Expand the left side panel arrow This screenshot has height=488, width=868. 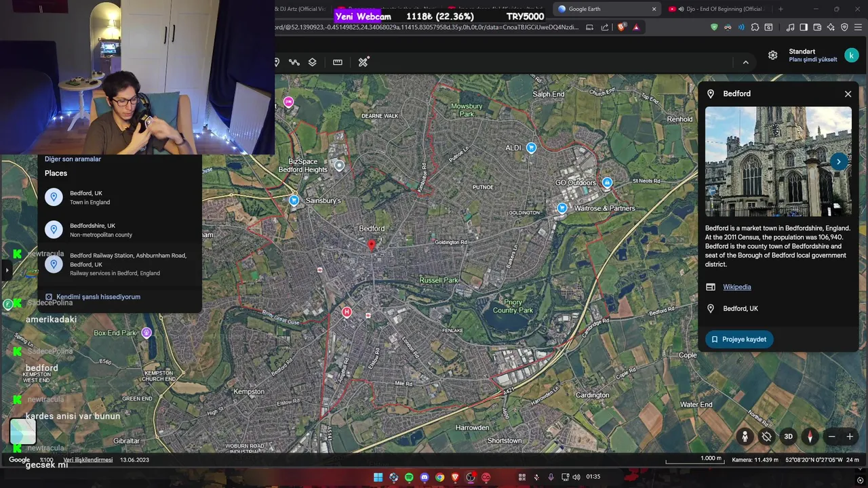[7, 270]
